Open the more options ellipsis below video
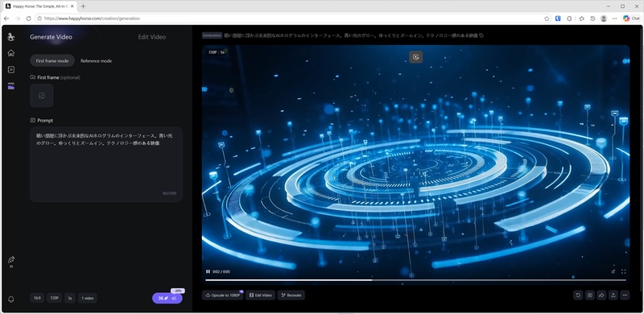The image size is (644, 314). click(x=625, y=295)
